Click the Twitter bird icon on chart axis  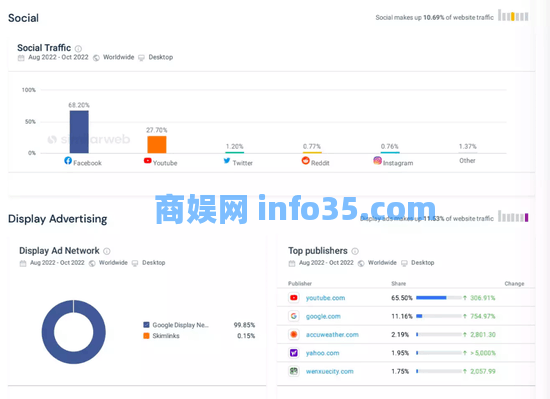coord(227,161)
